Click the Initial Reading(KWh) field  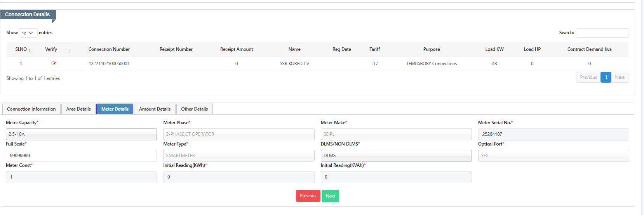pos(238,177)
